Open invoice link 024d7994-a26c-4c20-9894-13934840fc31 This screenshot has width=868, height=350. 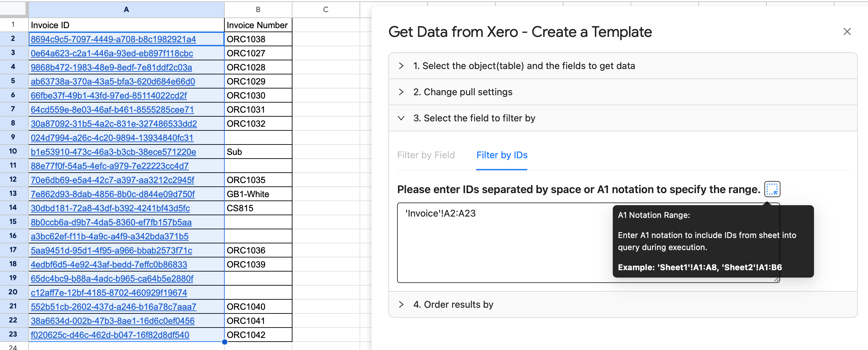click(x=112, y=138)
